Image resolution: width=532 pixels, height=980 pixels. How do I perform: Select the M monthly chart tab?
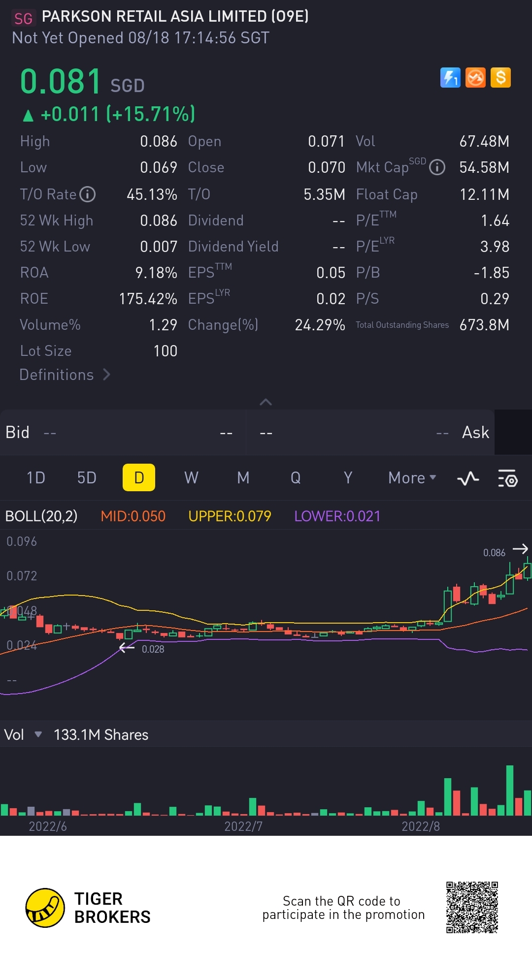(x=243, y=478)
